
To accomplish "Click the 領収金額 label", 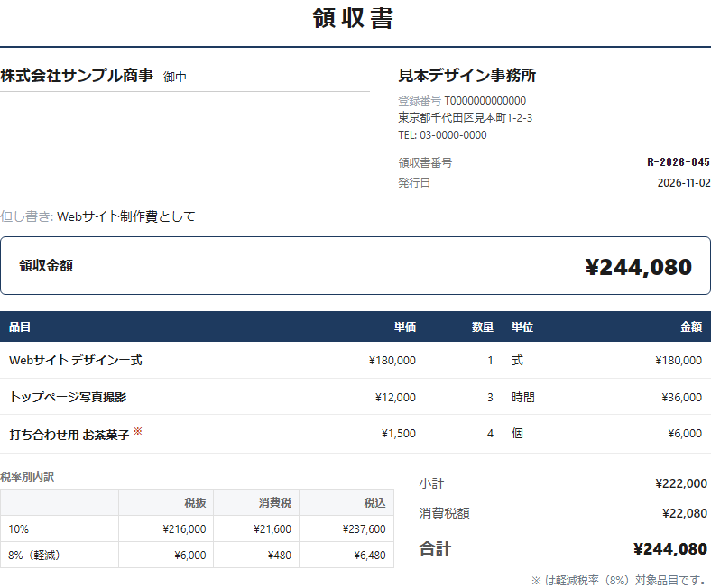I will (46, 266).
